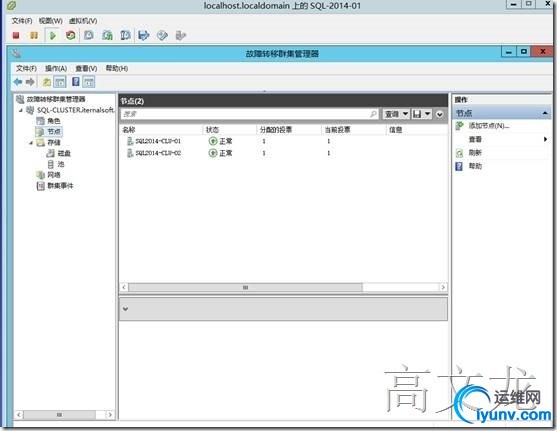557x431 pixels.
Task: Click the red Power Off button in VM console toolbar
Action: coord(16,35)
